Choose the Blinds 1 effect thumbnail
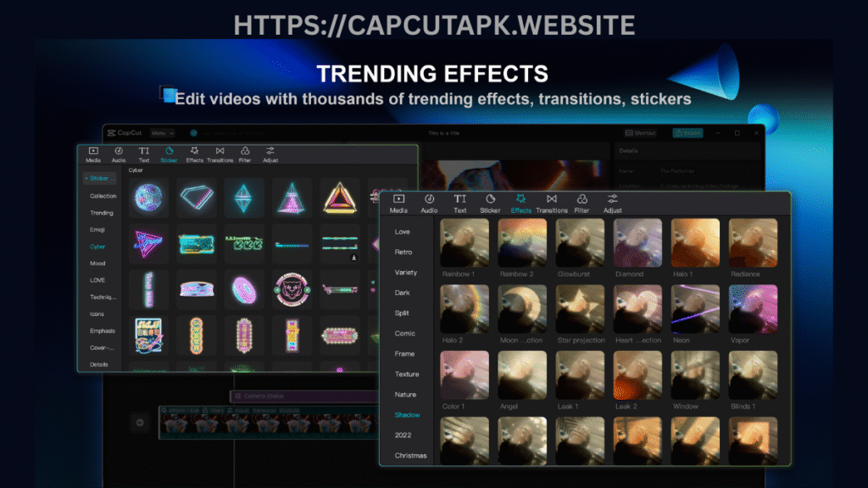 pos(753,374)
